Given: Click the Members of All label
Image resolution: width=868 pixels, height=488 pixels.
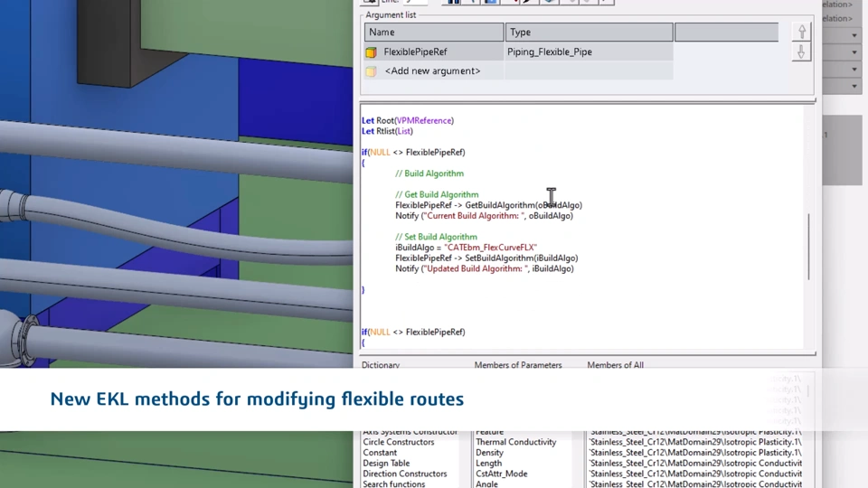Looking at the screenshot, I should pyautogui.click(x=615, y=365).
